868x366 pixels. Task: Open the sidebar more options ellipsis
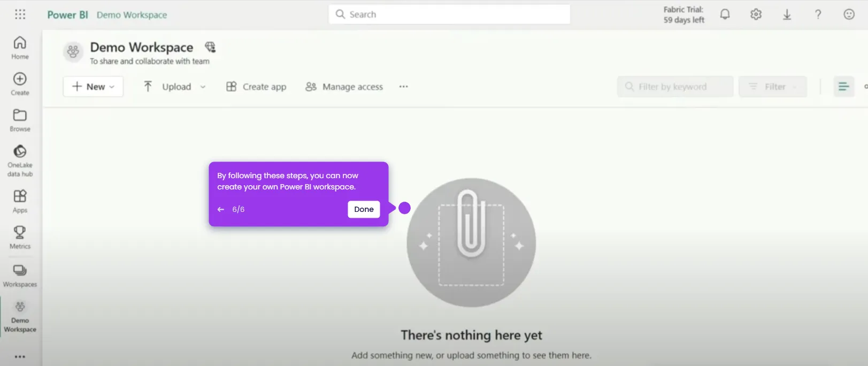[20, 356]
